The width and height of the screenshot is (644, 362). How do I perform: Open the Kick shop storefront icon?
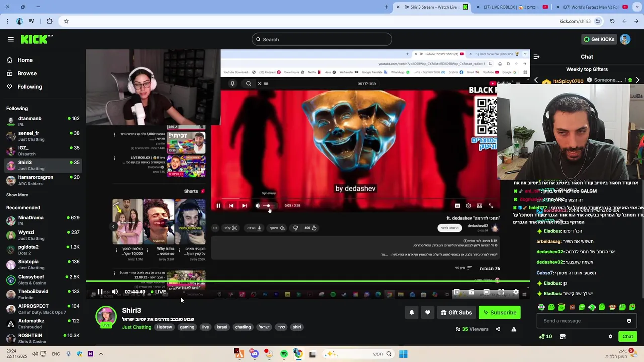(x=562, y=337)
